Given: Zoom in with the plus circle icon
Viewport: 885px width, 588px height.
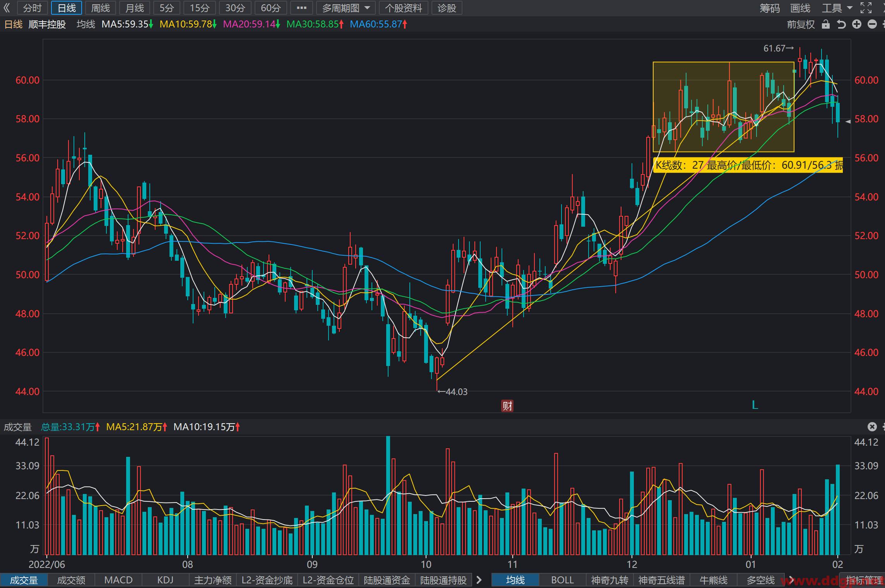Looking at the screenshot, I should pyautogui.click(x=857, y=24).
